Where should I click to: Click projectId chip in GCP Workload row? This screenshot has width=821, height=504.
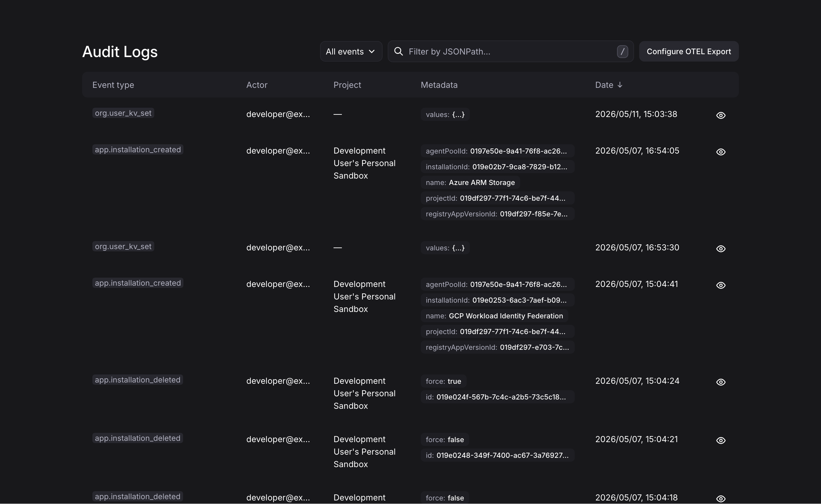[497, 331]
